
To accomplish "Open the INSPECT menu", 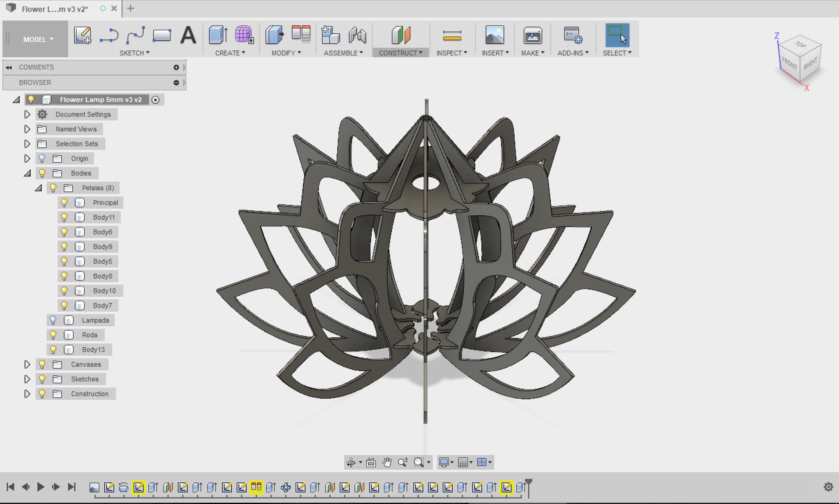I will [x=452, y=53].
